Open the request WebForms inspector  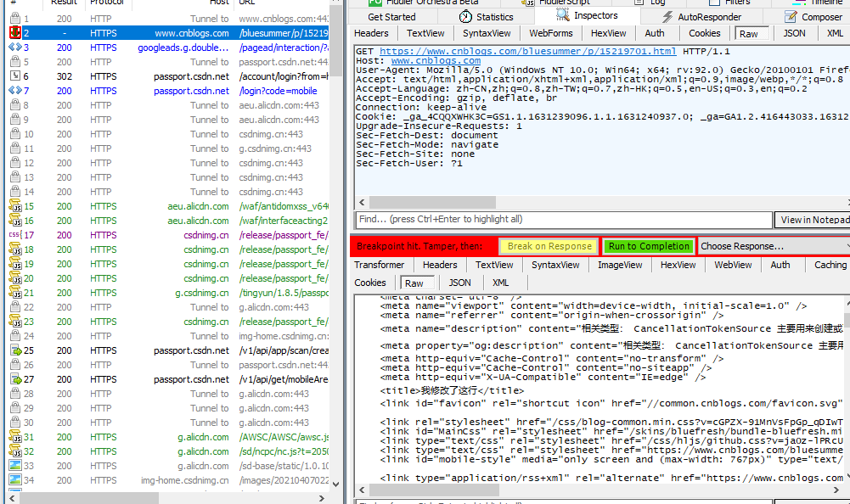551,33
